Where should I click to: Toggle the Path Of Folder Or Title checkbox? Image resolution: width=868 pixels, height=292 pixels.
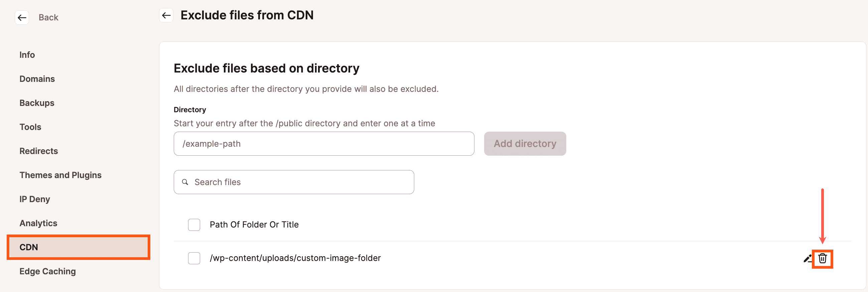[x=194, y=225]
